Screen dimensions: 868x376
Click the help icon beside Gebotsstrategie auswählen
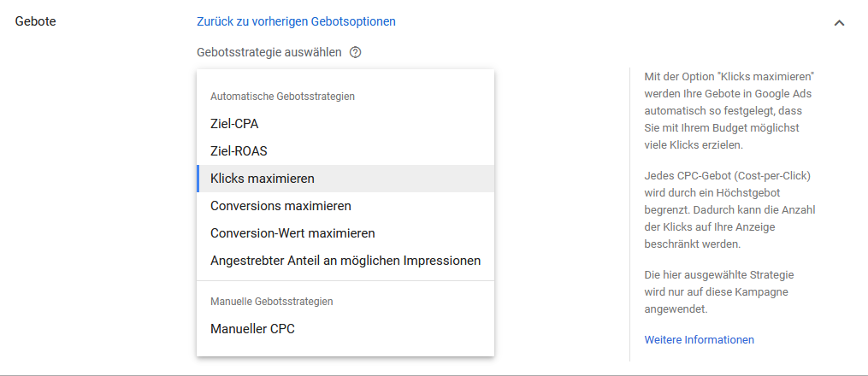[x=356, y=52]
